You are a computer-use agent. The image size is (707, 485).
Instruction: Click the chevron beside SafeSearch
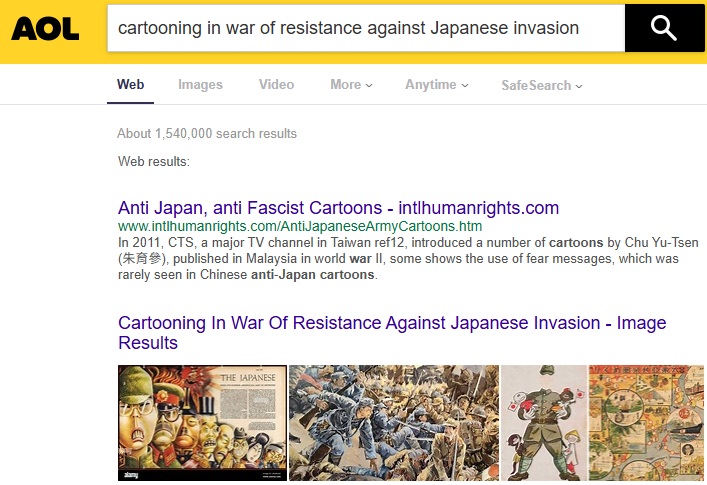579,86
